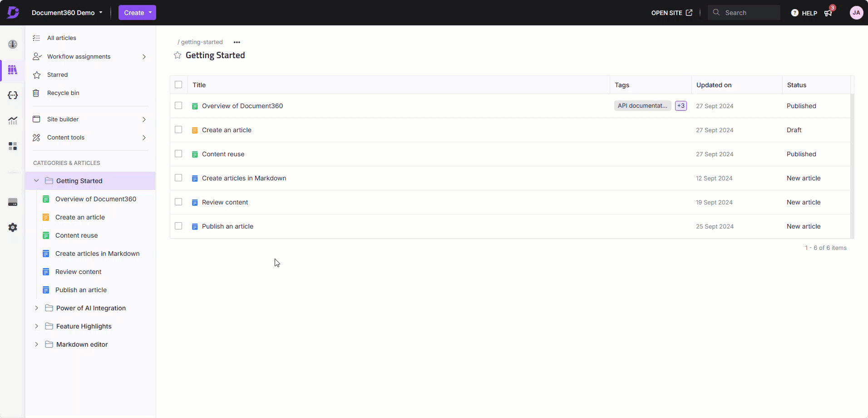Open the Analytics chart icon in left rail
Image resolution: width=868 pixels, height=418 pixels.
coord(13,120)
